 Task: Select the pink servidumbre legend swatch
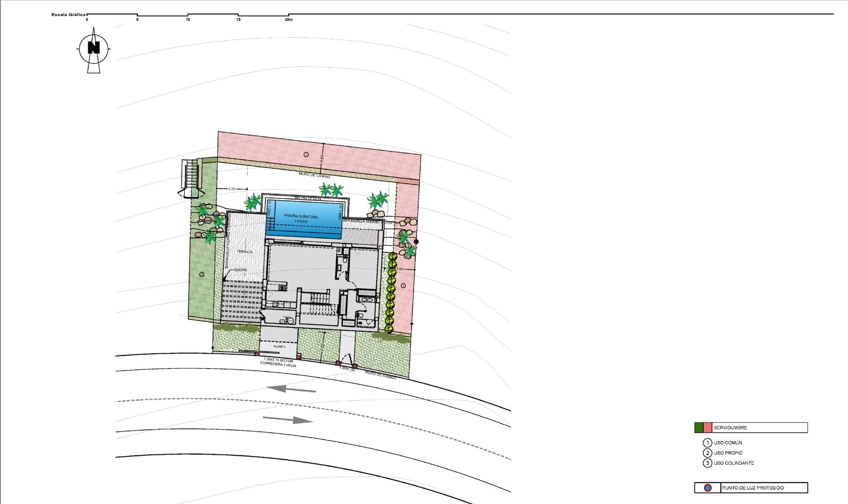pos(707,427)
